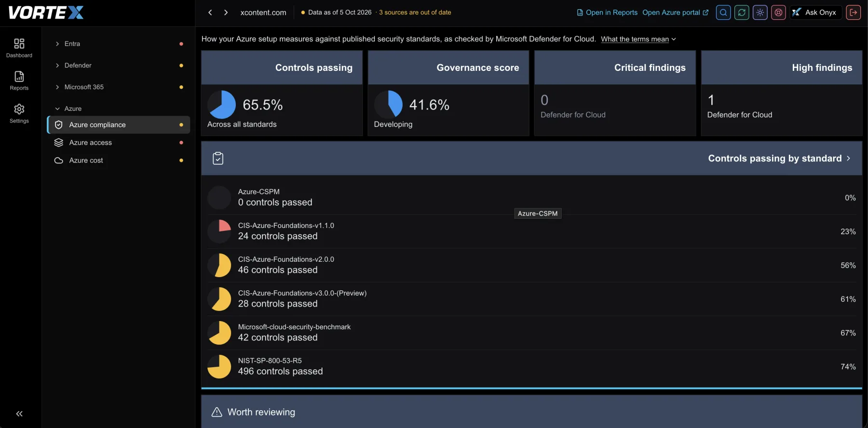Screen dimensions: 868x428
Task: Click the CIS-Azure-Foundations-v3.0.0-(Preview) row
Action: [x=531, y=299]
